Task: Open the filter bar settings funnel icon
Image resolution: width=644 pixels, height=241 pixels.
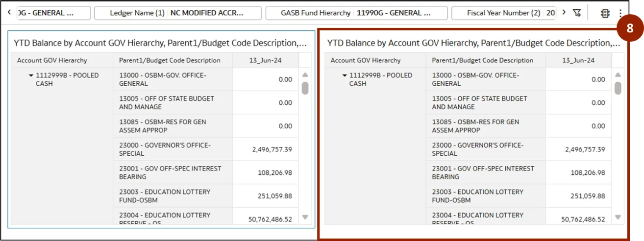Action: click(x=577, y=13)
